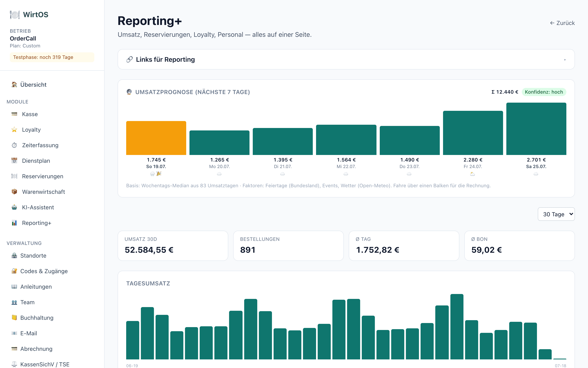Click the 1.490 € forecast value
Screen dimensions: 588x368
click(x=409, y=160)
